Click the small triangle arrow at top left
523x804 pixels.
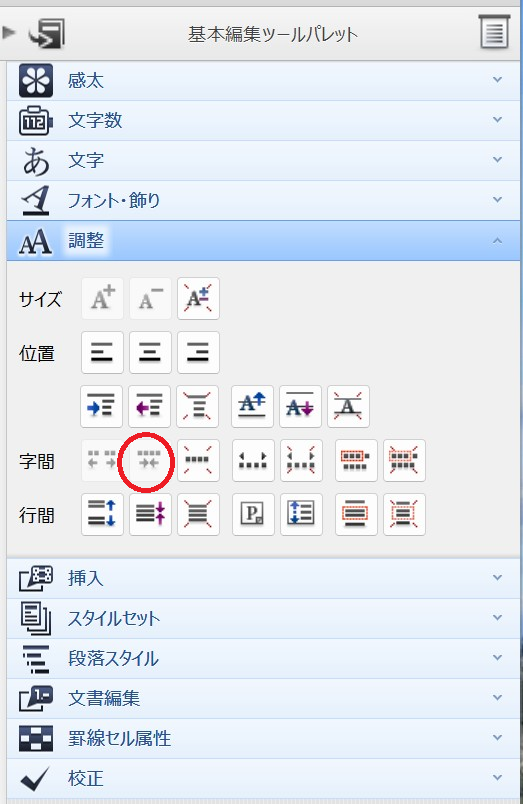point(8,33)
